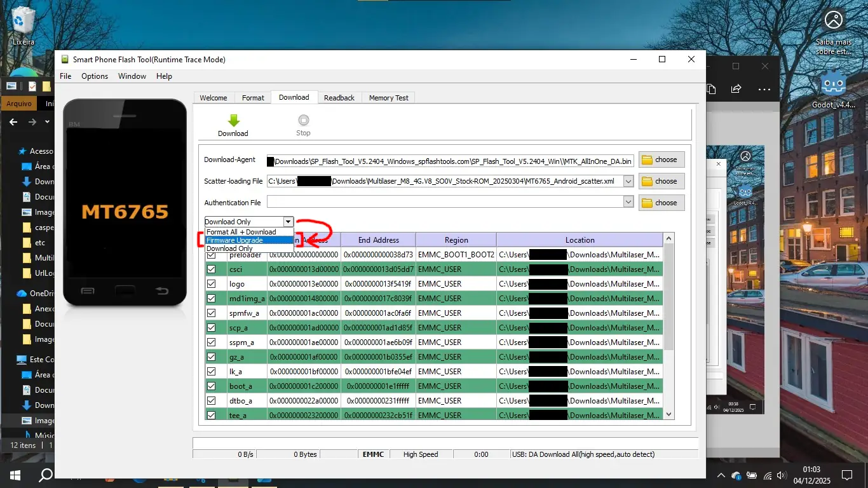Choose Format All + Download option
Image resolution: width=868 pixels, height=488 pixels.
click(x=241, y=232)
